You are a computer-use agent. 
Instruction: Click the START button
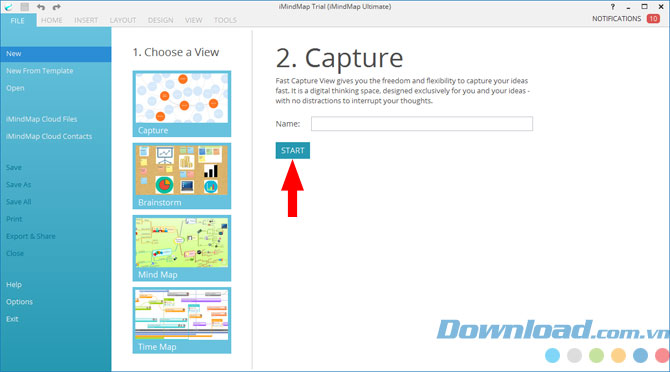[x=293, y=150]
